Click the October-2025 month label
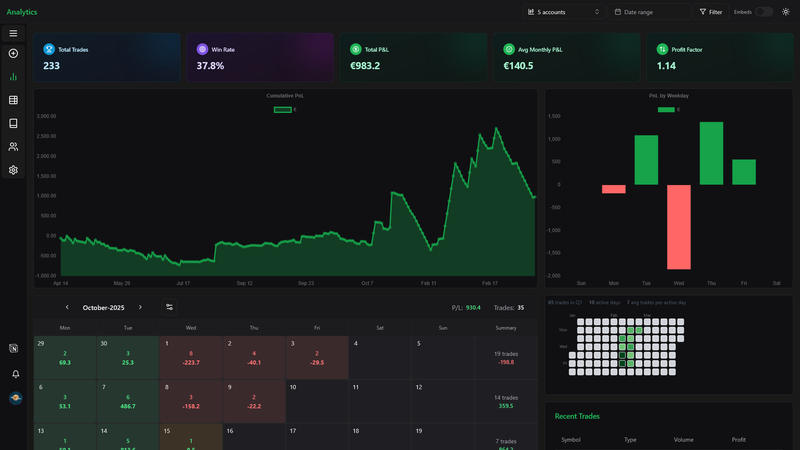This screenshot has height=450, width=800. [x=104, y=308]
